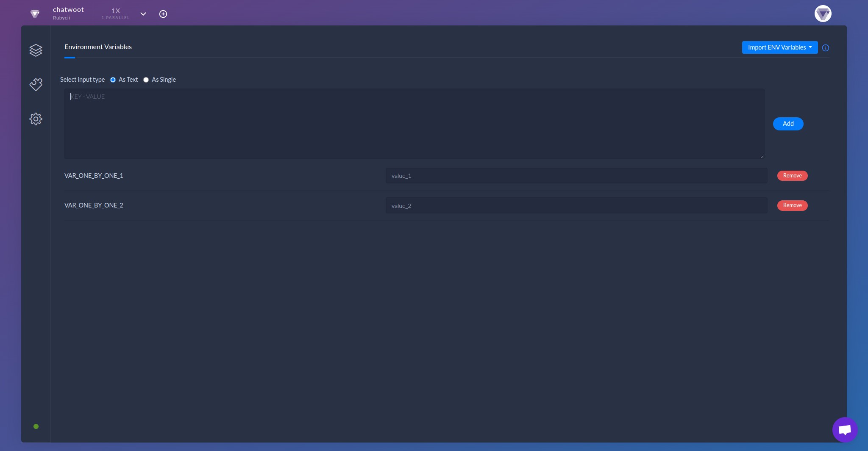Click the green status indicator dot
This screenshot has width=868, height=451.
pyautogui.click(x=36, y=426)
